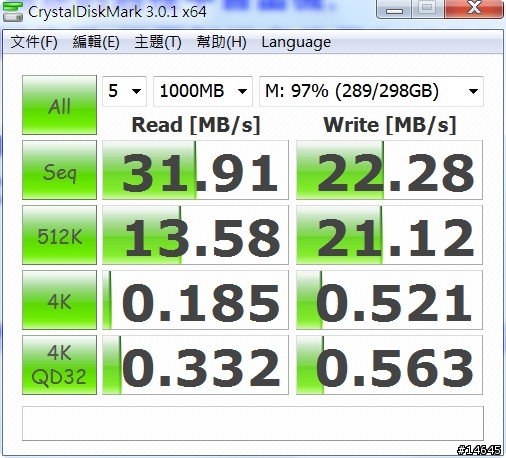The image size is (506, 458).
Task: Maximize the CrystalDiskMark window
Action: pyautogui.click(x=428, y=9)
